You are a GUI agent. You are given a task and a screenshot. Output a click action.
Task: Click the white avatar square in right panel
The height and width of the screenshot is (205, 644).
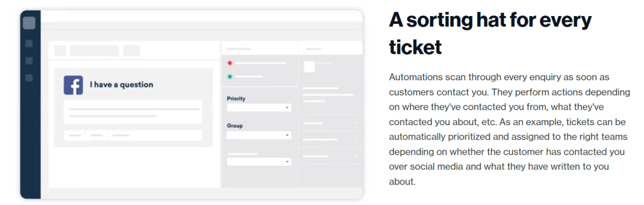click(309, 67)
